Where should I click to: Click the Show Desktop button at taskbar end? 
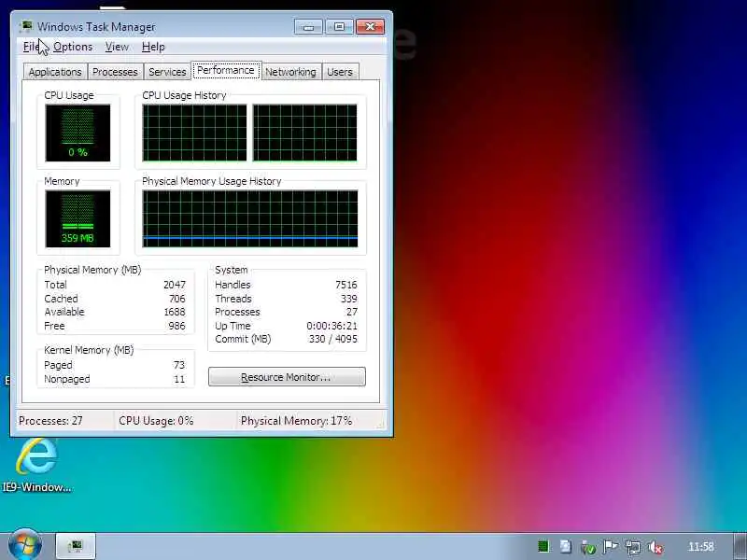tap(740, 546)
